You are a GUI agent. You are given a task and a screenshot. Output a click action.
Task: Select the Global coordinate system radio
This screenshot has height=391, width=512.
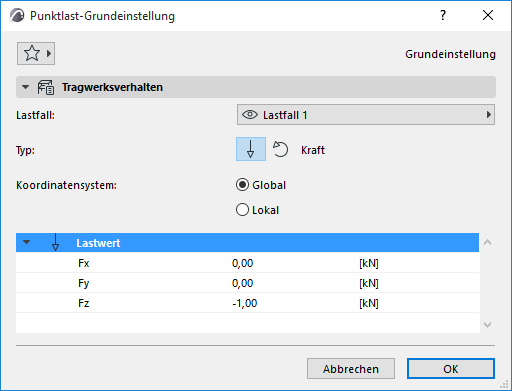pos(242,185)
